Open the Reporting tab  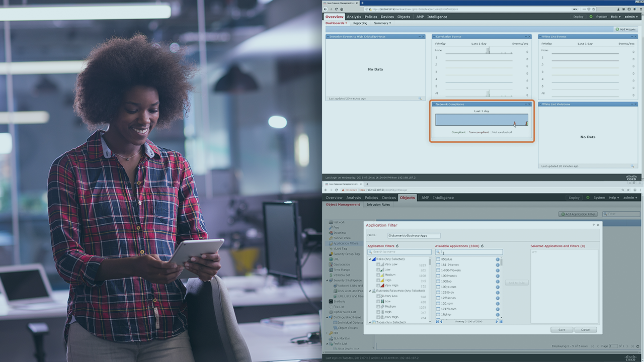[360, 23]
